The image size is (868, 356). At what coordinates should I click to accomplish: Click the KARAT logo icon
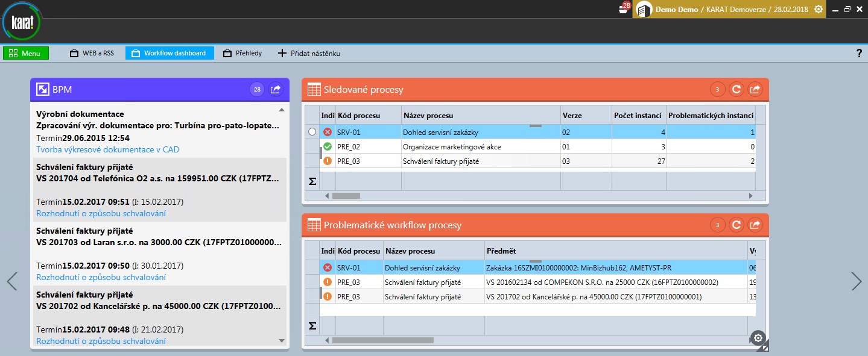(x=22, y=23)
